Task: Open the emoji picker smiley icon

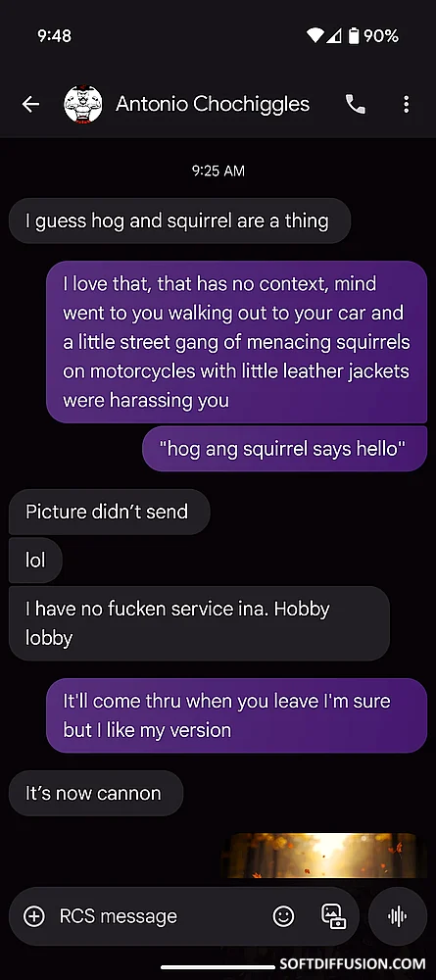Action: [283, 916]
